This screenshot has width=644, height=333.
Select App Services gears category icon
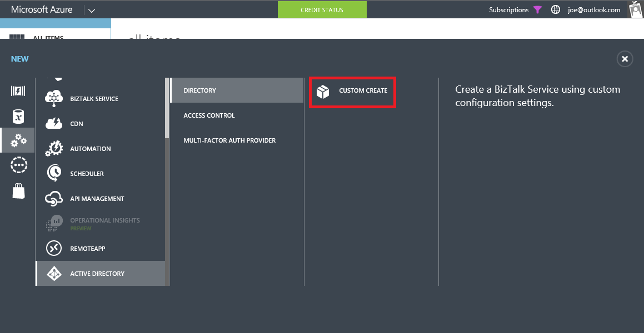[x=18, y=140]
